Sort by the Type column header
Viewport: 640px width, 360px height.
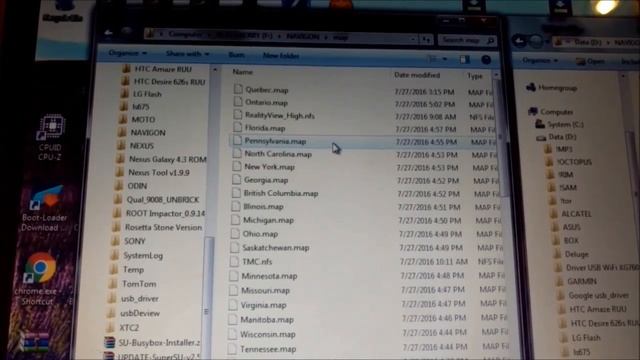tap(475, 76)
